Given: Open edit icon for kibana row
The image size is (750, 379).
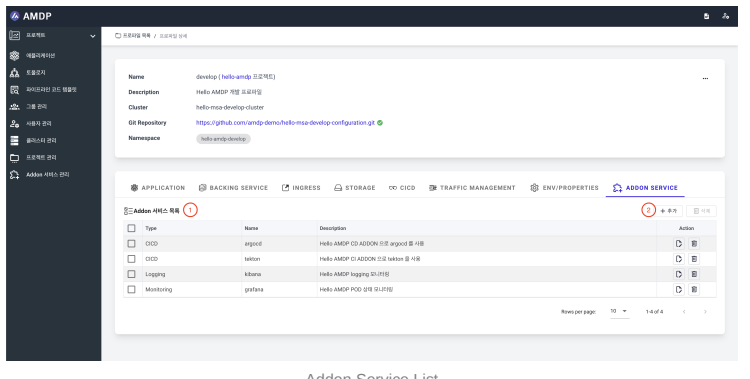Looking at the screenshot, I should (x=679, y=274).
